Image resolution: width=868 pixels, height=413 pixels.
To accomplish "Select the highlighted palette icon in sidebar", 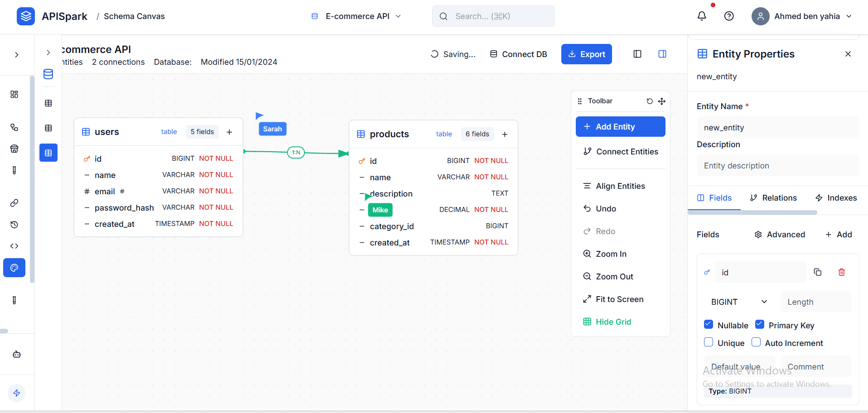I will click(14, 268).
